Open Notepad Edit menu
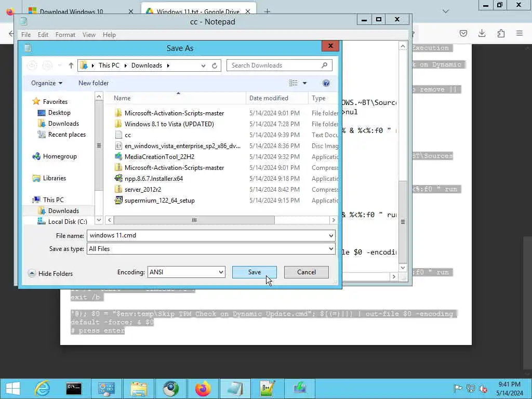The image size is (532, 399). [43, 35]
